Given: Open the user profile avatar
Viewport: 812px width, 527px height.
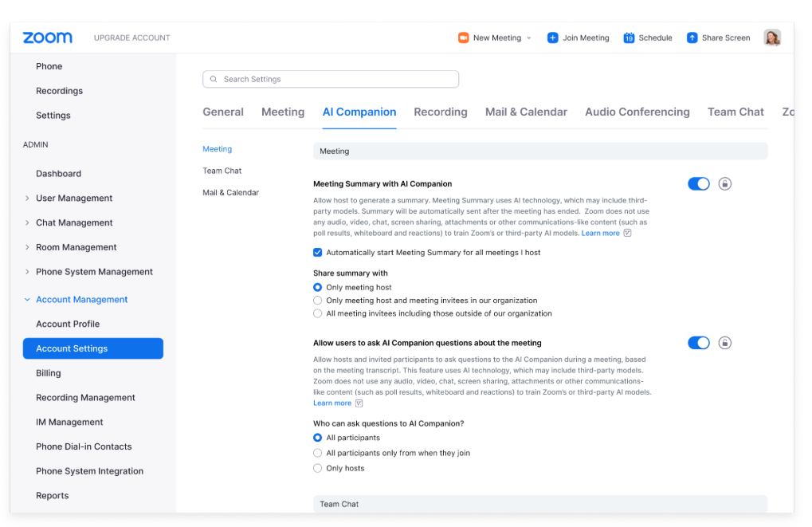Looking at the screenshot, I should tap(771, 37).
